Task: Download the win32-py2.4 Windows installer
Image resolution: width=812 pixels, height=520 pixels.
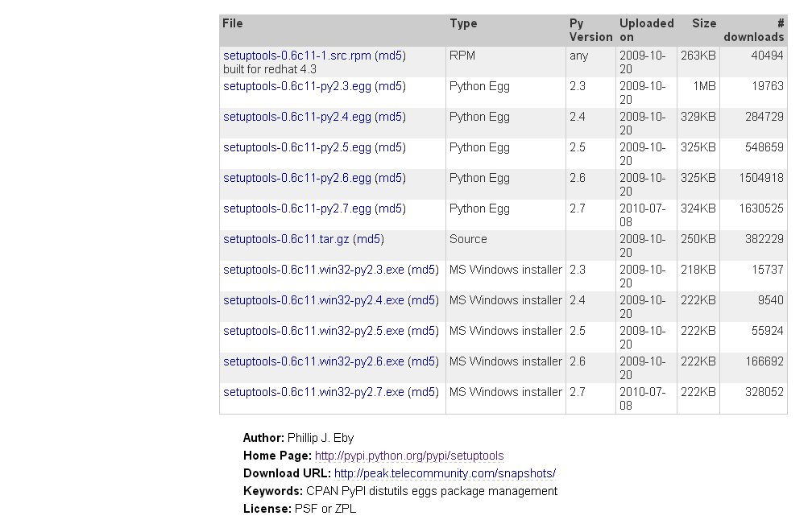Action: coord(314,300)
